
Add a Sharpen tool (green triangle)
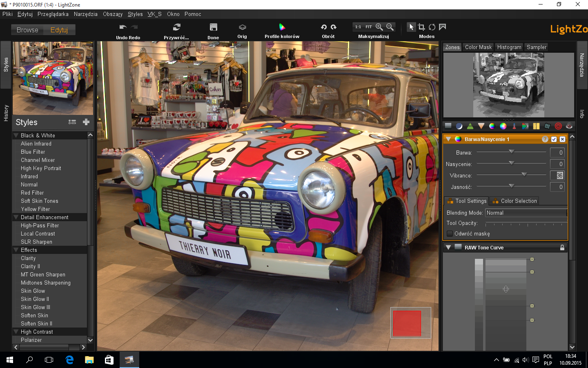point(470,126)
